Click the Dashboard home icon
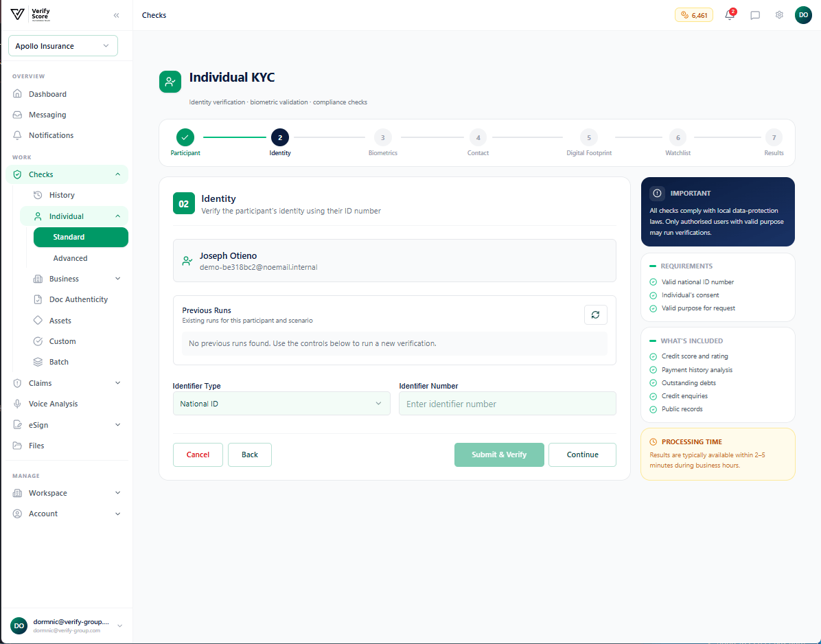This screenshot has width=821, height=644. click(17, 94)
